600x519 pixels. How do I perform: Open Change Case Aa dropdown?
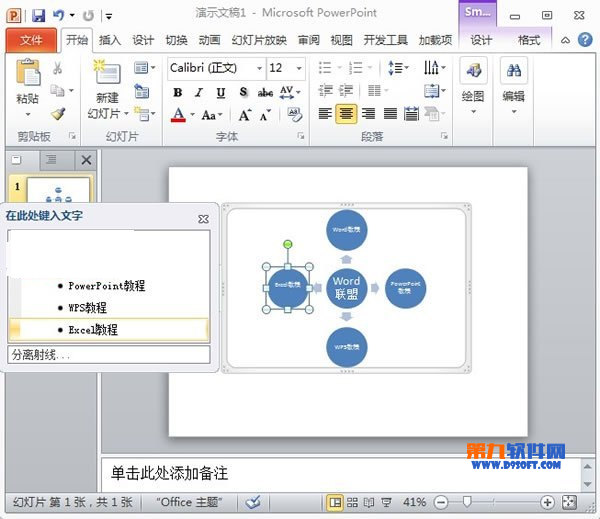click(x=212, y=115)
